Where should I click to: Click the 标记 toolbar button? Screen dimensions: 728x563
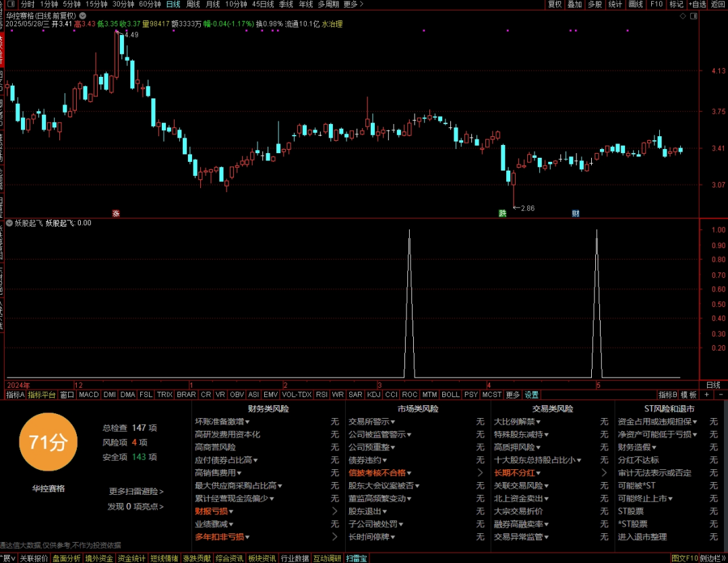(677, 4)
